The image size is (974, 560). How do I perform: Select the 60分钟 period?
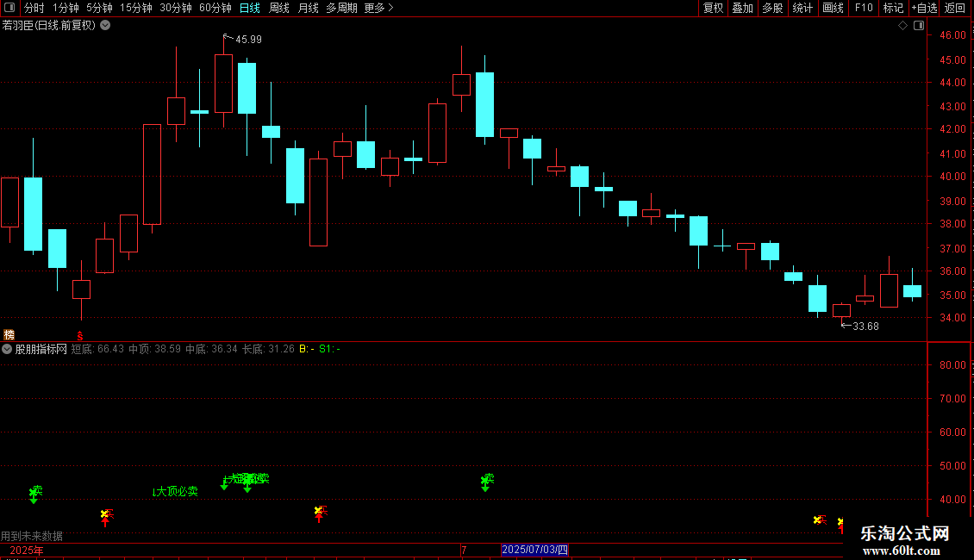pos(215,8)
